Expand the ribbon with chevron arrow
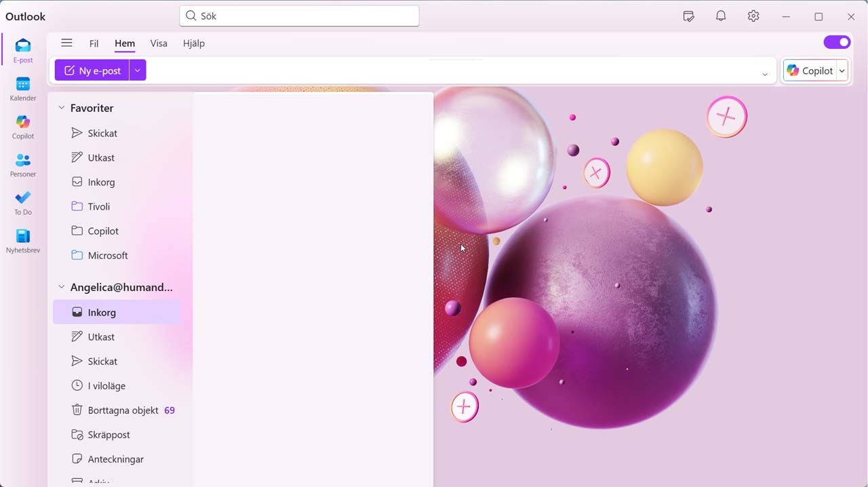The height and width of the screenshot is (487, 868). 765,75
